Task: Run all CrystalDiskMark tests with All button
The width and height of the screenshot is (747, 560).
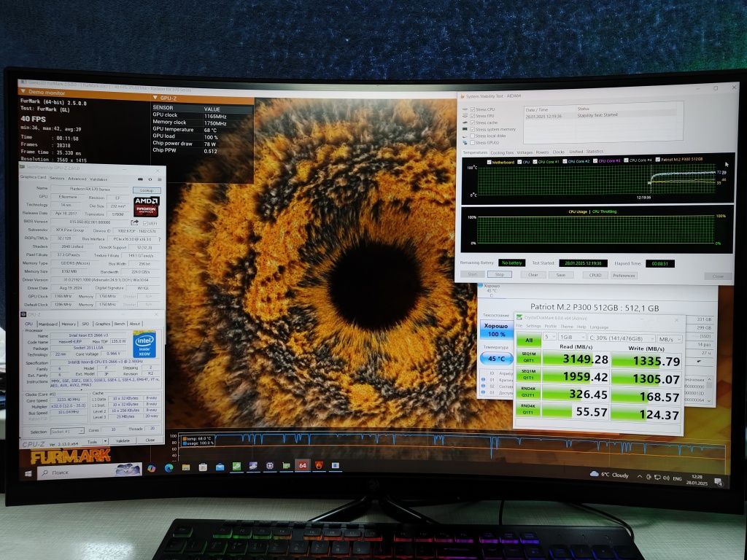Action: 529,340
